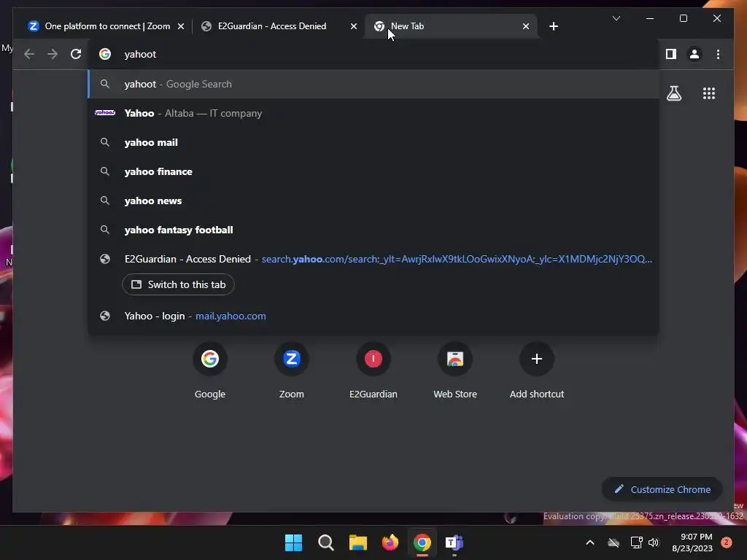The image size is (747, 560).
Task: Open File Explorer from the taskbar
Action: [357, 542]
